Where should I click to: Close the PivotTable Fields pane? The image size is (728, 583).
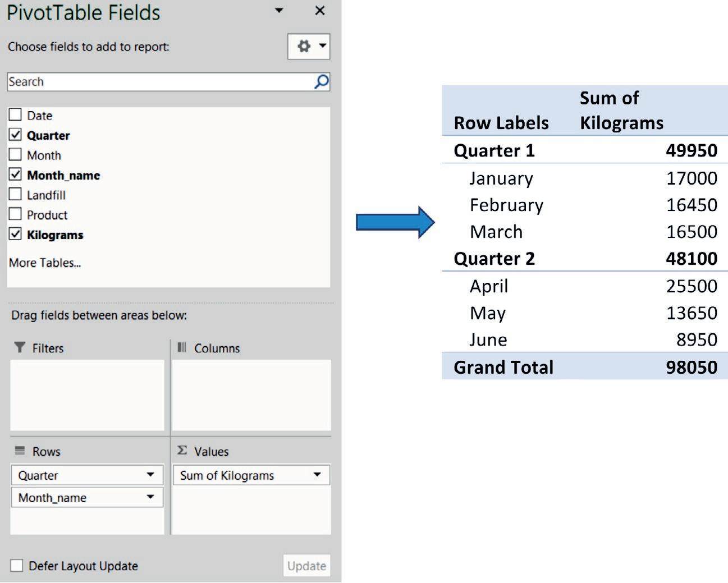(320, 11)
